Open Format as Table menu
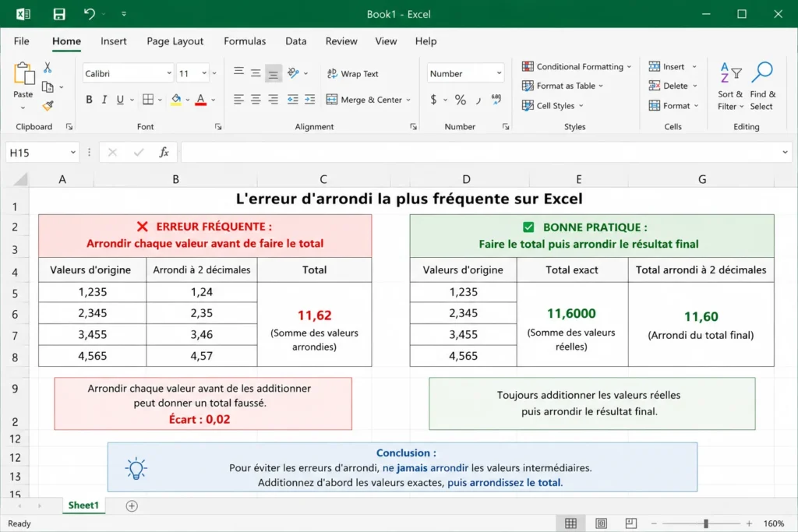This screenshot has height=532, width=798. coord(563,86)
